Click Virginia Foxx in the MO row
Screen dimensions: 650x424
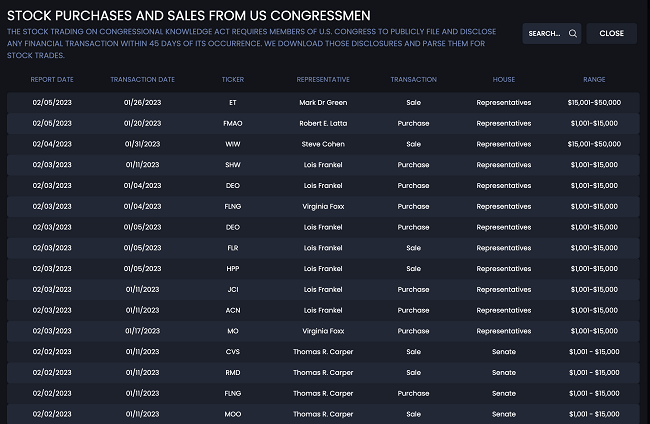coord(323,331)
